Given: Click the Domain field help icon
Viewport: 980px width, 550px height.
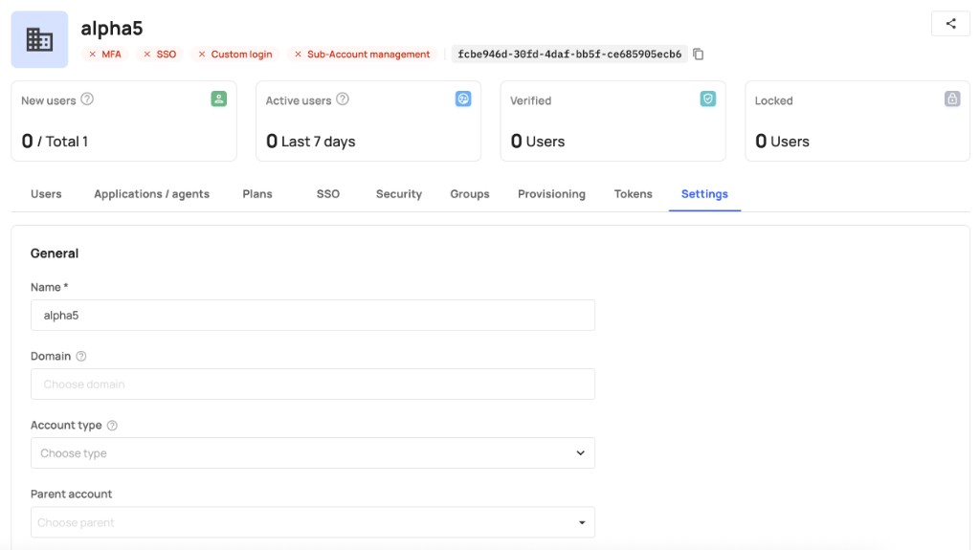Looking at the screenshot, I should point(81,356).
